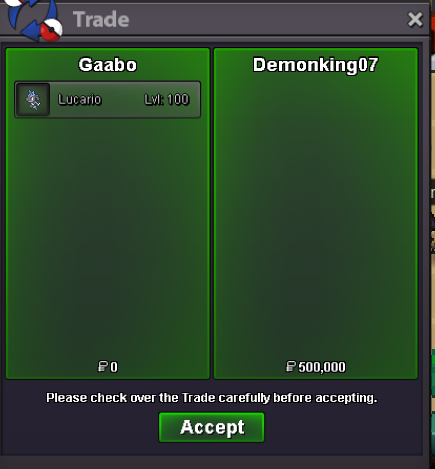Click the Lucario sprite icon
Screen dimensions: 435x469
[x=33, y=99]
